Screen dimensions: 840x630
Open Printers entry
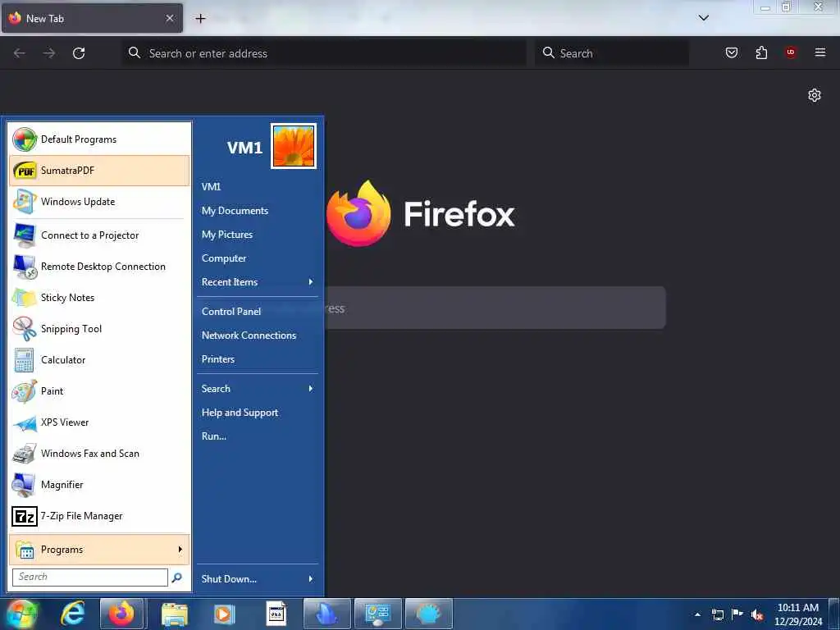point(258,359)
